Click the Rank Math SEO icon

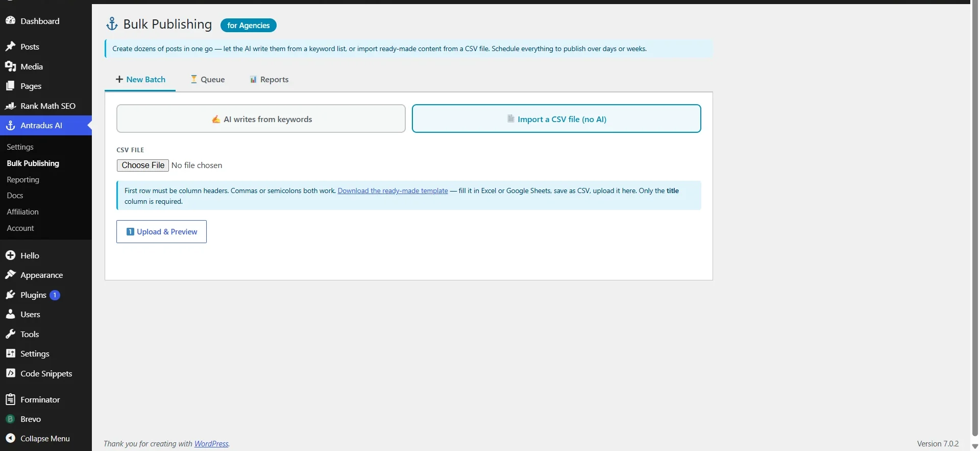coord(10,106)
